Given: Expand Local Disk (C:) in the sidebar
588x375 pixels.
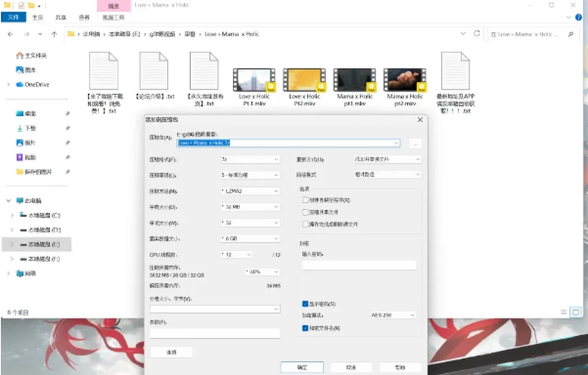Looking at the screenshot, I should point(12,215).
